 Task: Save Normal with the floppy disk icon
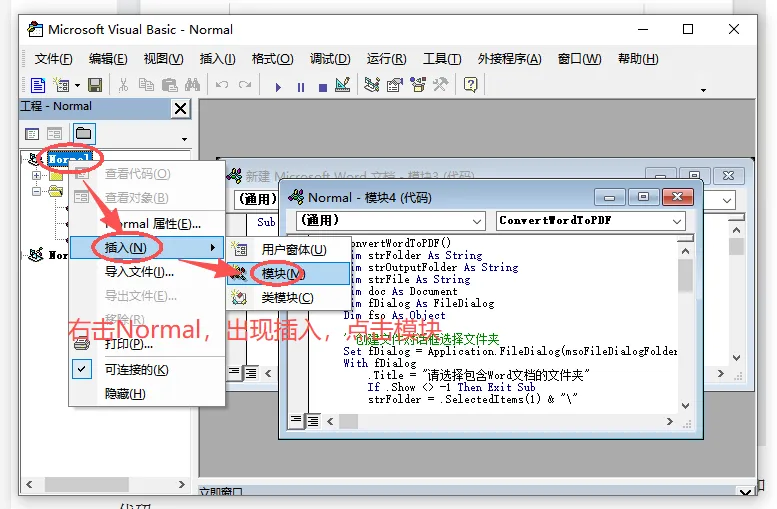point(95,85)
